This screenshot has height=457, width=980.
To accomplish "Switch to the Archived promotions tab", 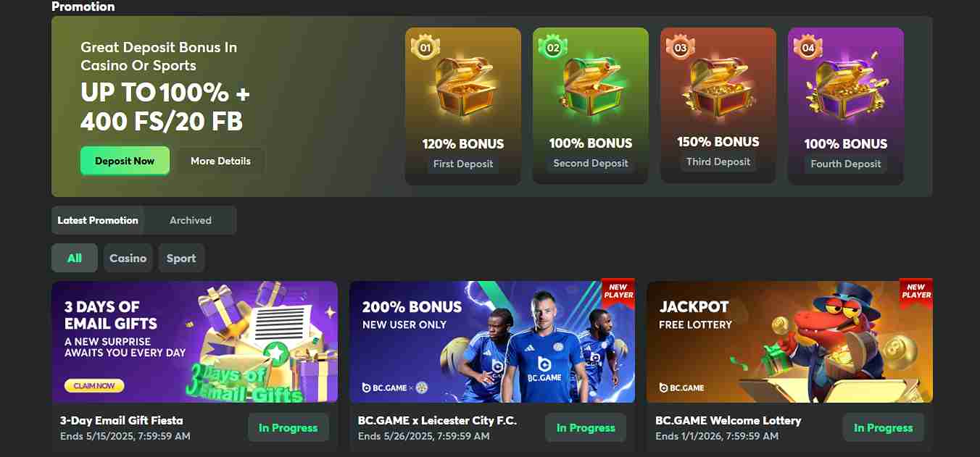I will coord(191,220).
